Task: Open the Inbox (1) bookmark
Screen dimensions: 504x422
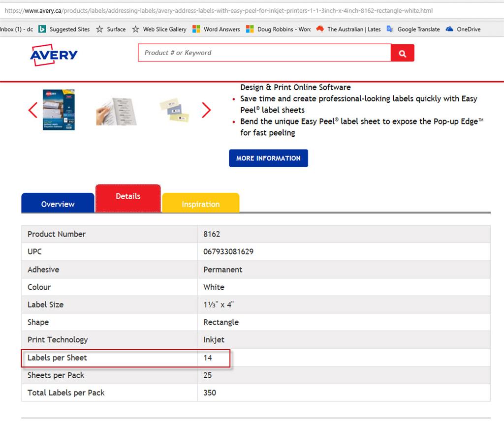Action: pyautogui.click(x=16, y=29)
